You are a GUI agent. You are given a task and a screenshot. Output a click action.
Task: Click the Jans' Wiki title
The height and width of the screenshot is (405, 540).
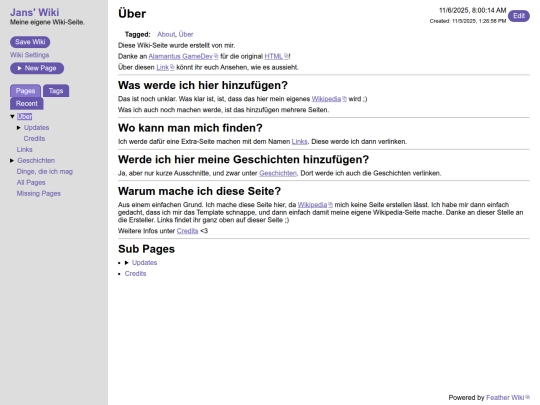pos(34,12)
